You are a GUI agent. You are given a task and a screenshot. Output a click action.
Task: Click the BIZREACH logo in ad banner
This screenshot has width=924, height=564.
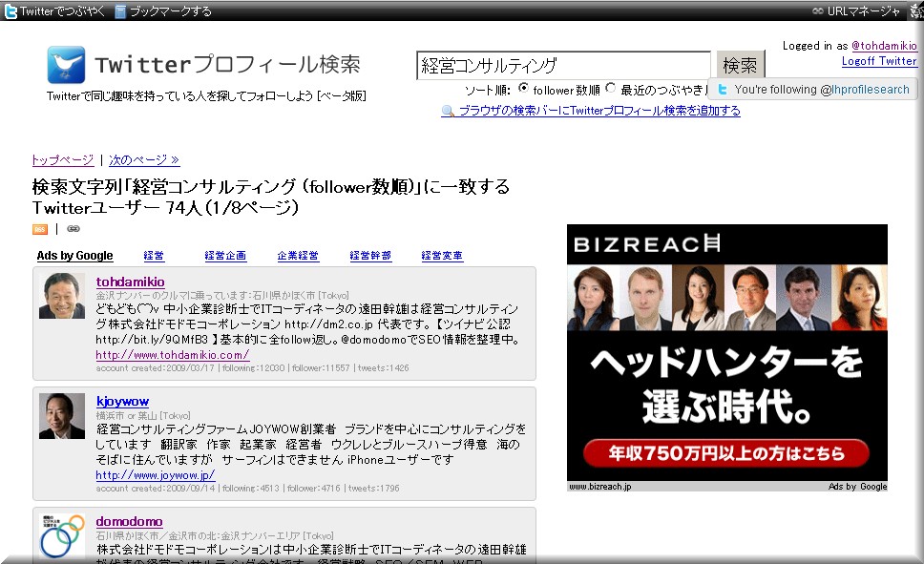(646, 244)
